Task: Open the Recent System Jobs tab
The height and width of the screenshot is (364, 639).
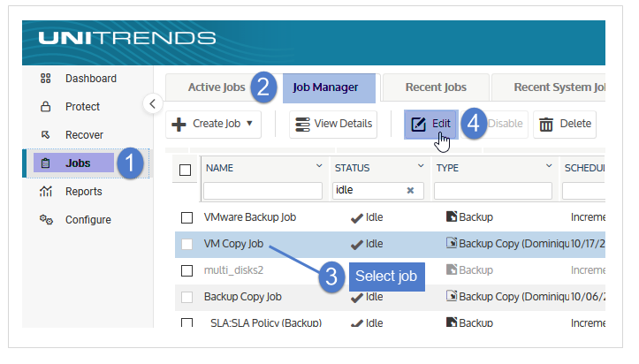Action: (x=549, y=87)
